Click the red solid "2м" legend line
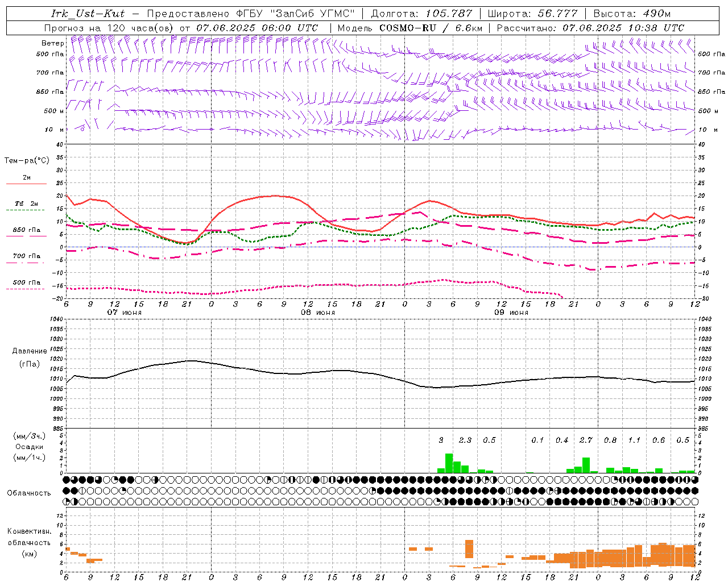Screen dimensions: 728x582 (26, 184)
